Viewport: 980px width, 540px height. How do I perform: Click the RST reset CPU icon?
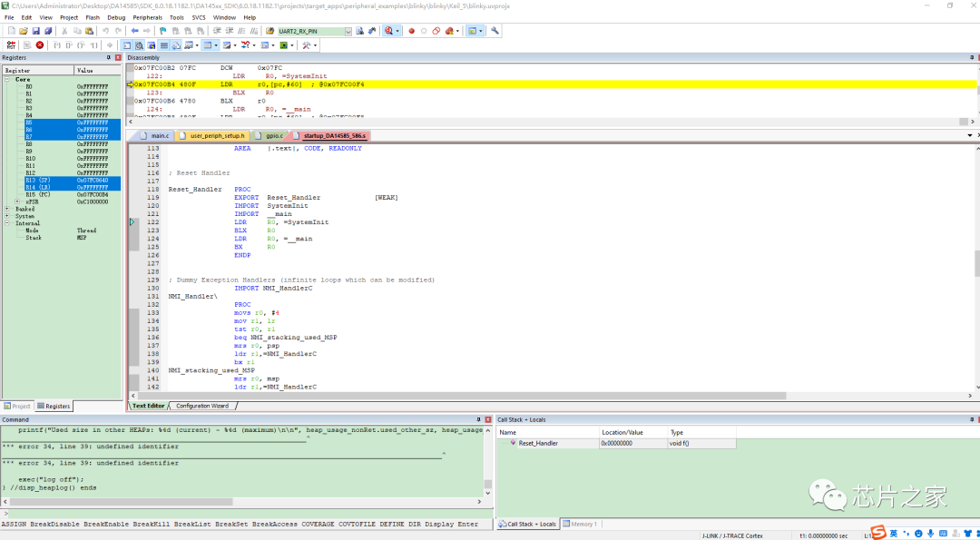(x=11, y=45)
